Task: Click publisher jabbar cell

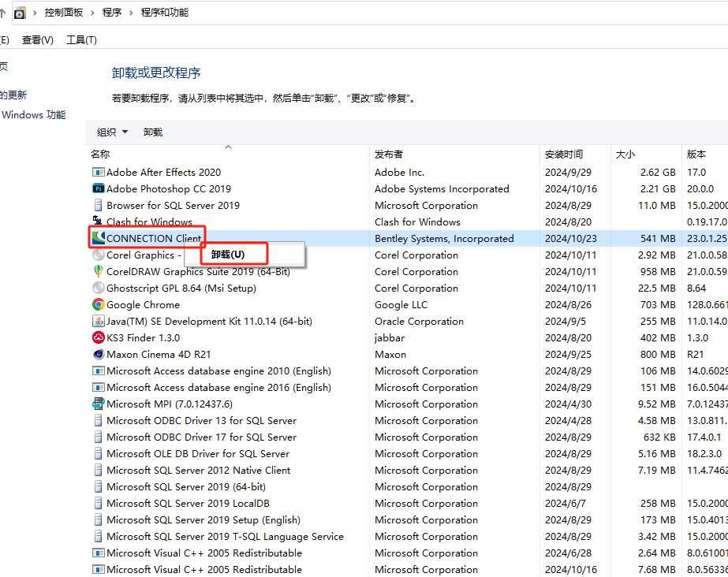Action: point(390,337)
